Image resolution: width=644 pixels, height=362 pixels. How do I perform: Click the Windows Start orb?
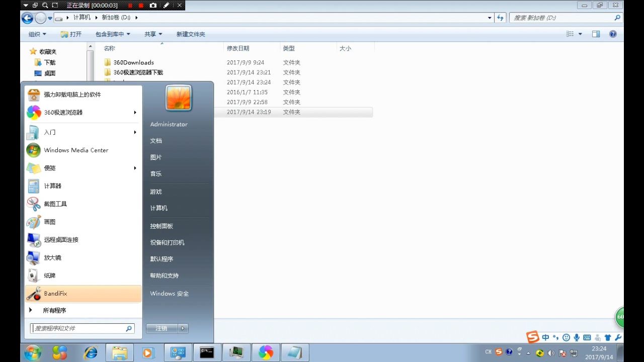(x=32, y=353)
